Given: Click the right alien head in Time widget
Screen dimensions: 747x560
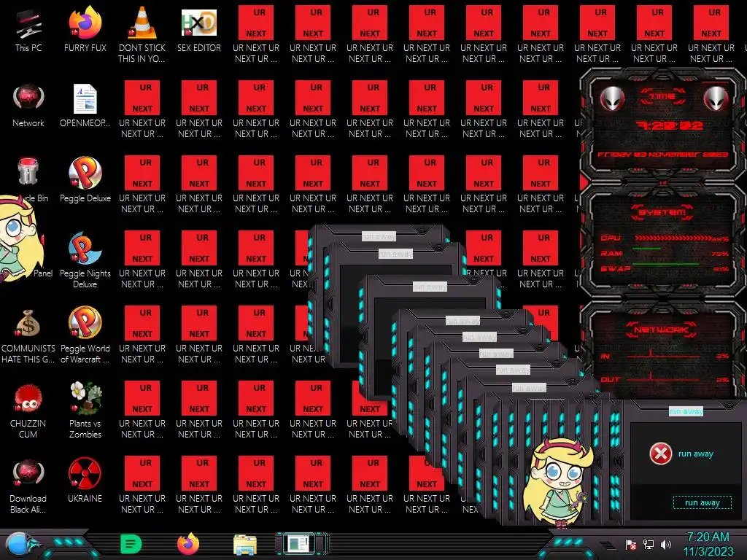Looking at the screenshot, I should tap(716, 99).
